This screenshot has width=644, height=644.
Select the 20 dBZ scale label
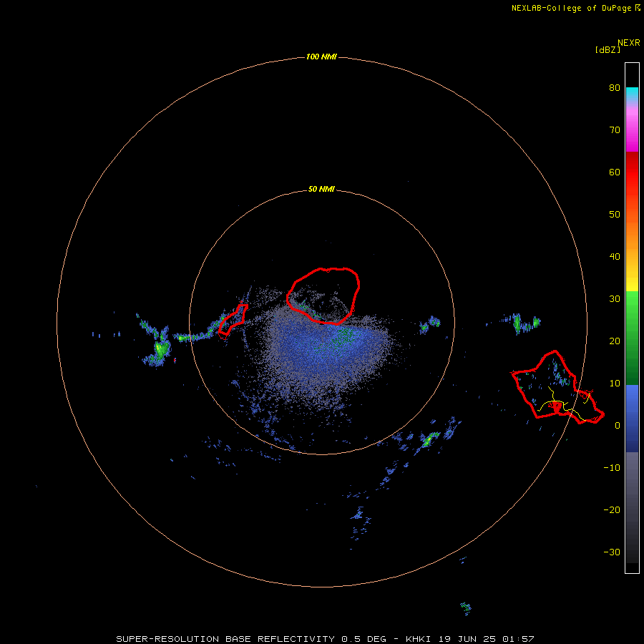point(615,341)
